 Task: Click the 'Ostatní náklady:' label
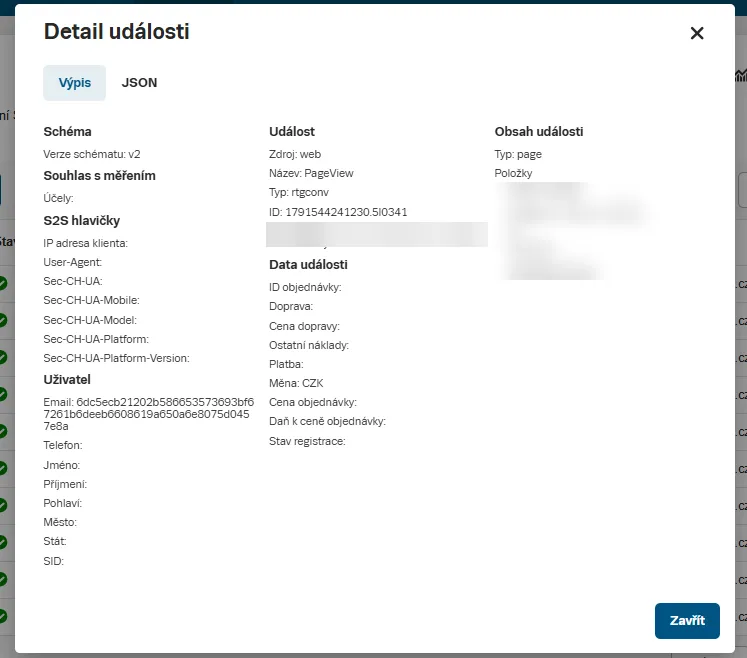(309, 345)
